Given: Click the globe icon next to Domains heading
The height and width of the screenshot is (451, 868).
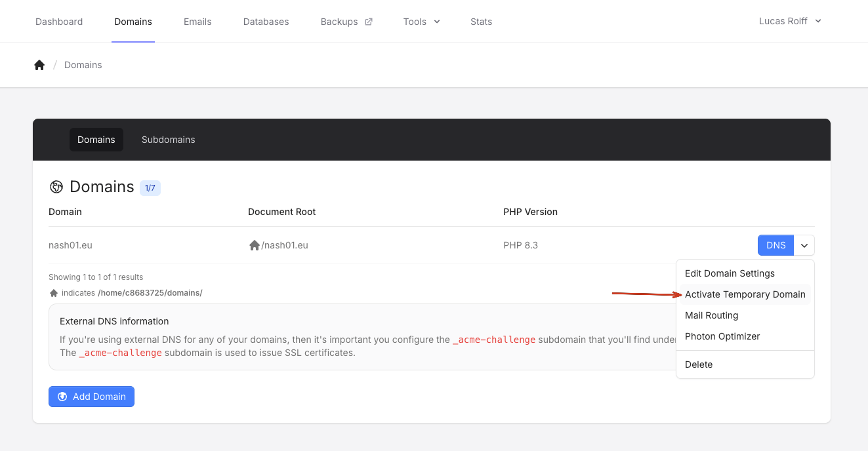Looking at the screenshot, I should (56, 187).
